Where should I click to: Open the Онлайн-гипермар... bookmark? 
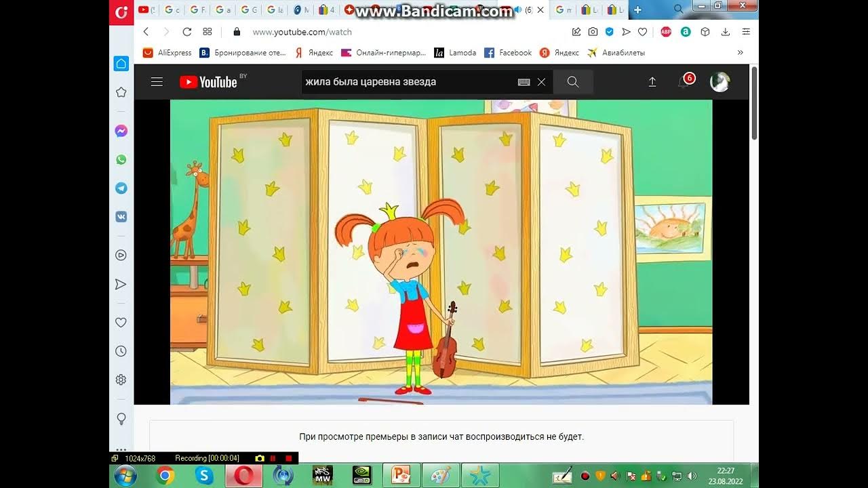(x=383, y=52)
